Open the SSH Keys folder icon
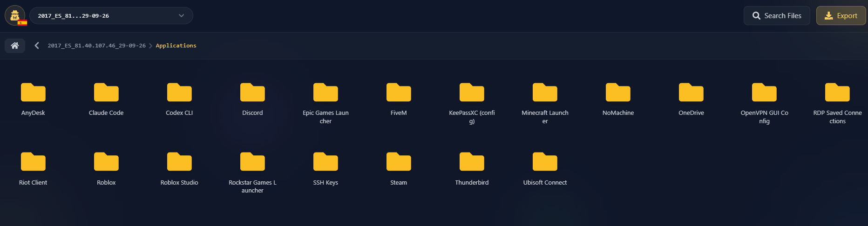This screenshot has height=226, width=868. [x=325, y=161]
